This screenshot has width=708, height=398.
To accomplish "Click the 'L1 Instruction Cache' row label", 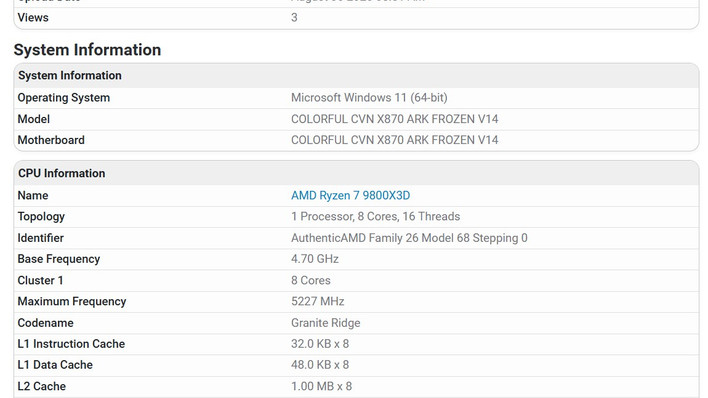I will [71, 344].
